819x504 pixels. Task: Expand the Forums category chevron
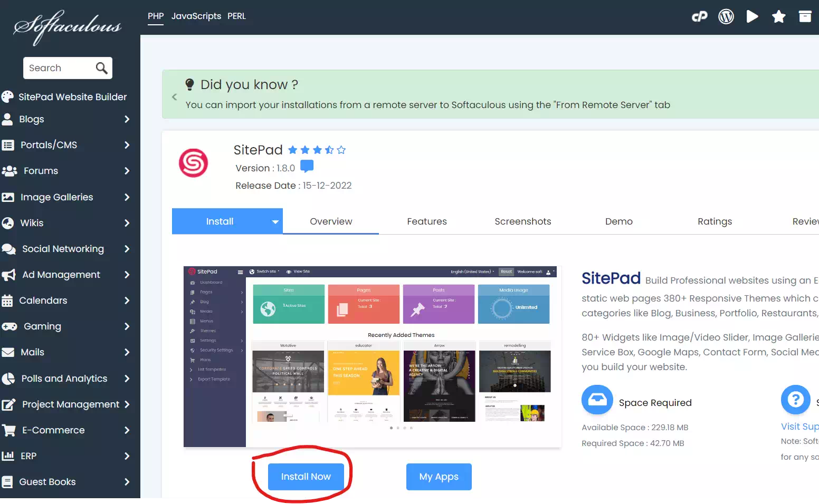[127, 171]
